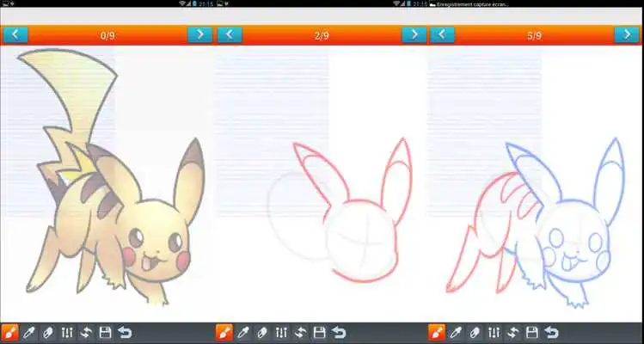The width and height of the screenshot is (644, 344).
Task: Tap the swap/refresh arrows in the 2/9 panel
Action: pos(301,333)
